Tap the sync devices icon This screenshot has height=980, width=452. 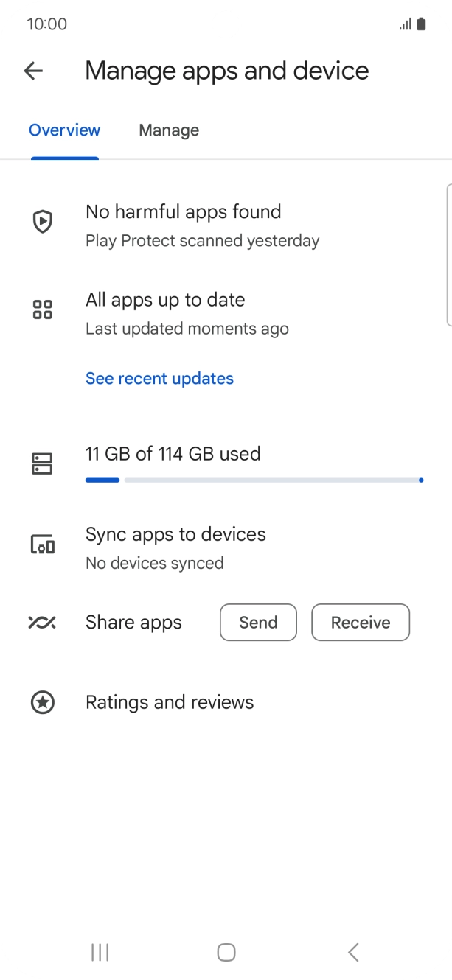coord(43,545)
